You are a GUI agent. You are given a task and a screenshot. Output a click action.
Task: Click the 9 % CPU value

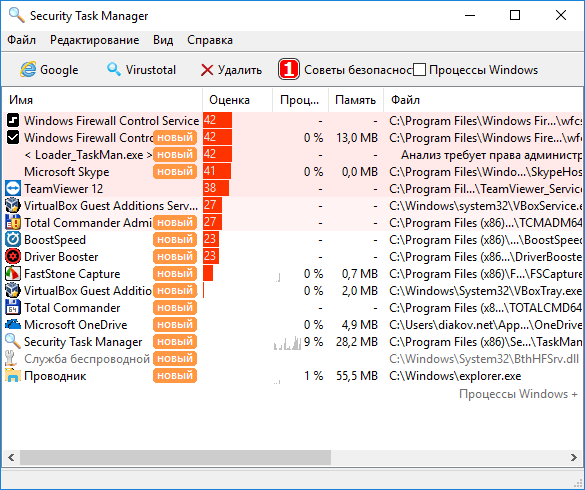pyautogui.click(x=313, y=342)
